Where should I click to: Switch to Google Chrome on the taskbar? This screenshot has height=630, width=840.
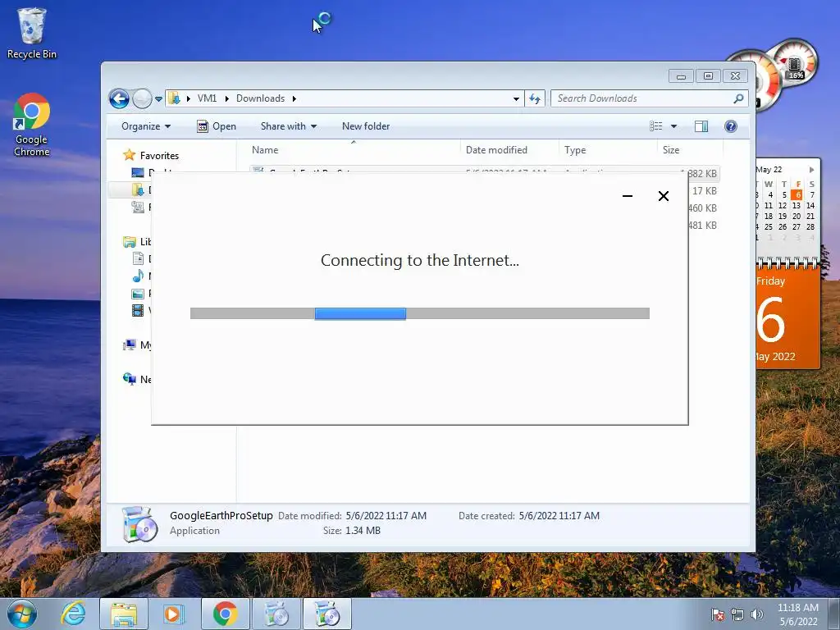[225, 614]
